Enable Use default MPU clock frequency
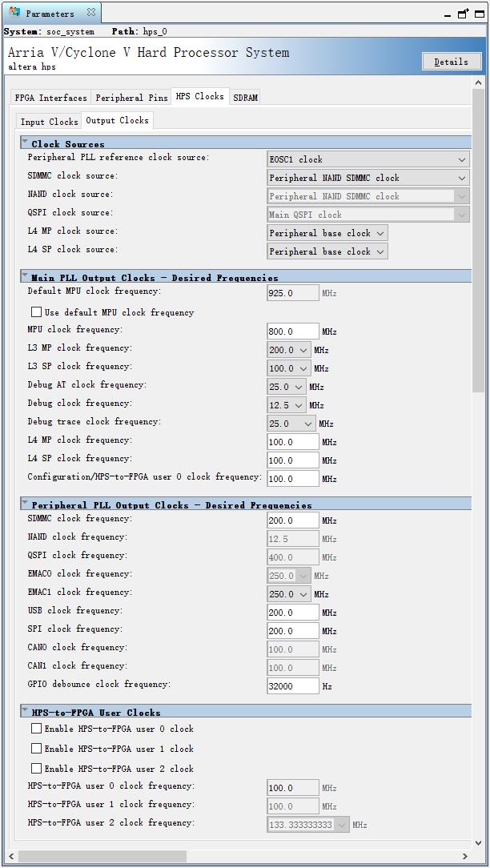Image resolution: width=490 pixels, height=868 pixels. [x=37, y=312]
